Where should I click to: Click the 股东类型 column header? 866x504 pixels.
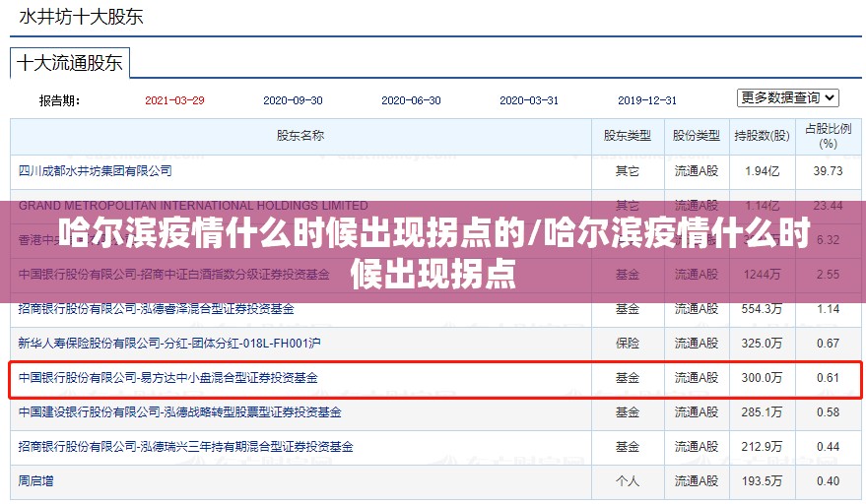(628, 136)
